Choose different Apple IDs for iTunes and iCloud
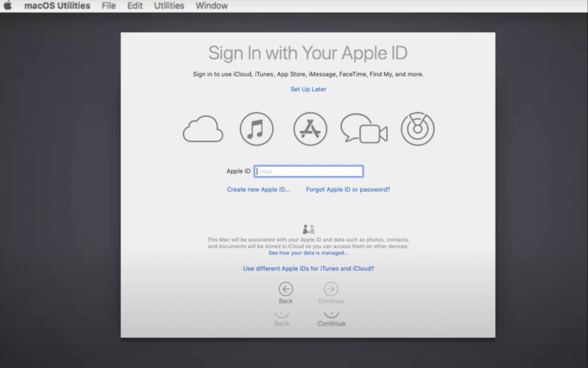 (x=308, y=269)
